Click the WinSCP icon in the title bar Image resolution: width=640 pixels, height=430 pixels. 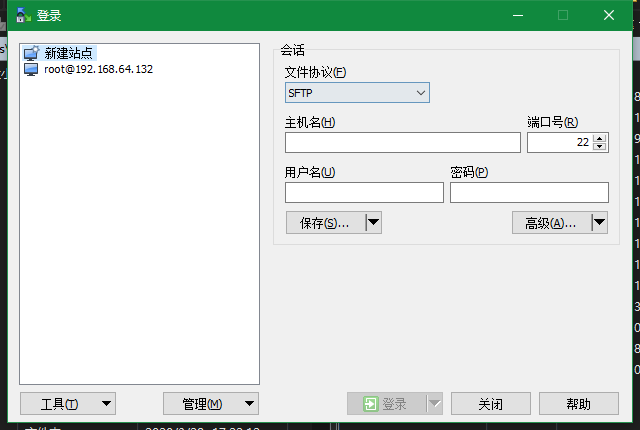23,15
